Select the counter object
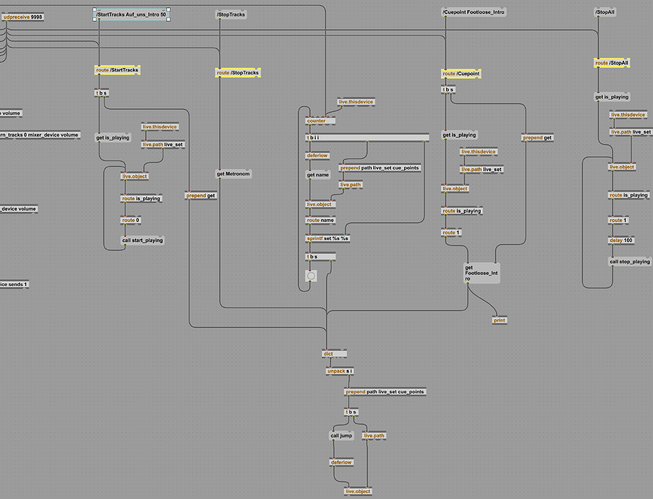 point(315,119)
